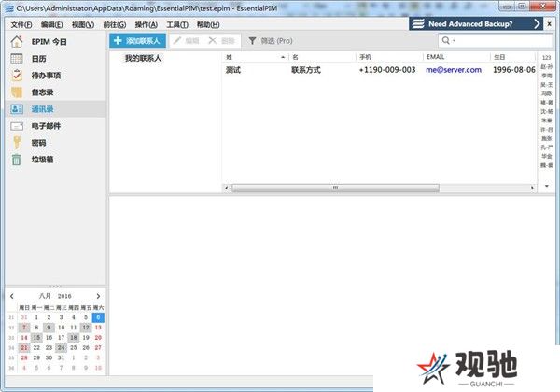Click the 筛选 (Pro) funnel icon

[252, 41]
